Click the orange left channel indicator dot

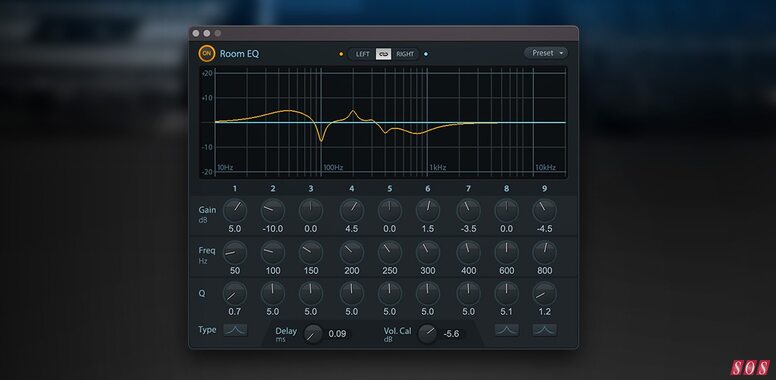pos(341,54)
